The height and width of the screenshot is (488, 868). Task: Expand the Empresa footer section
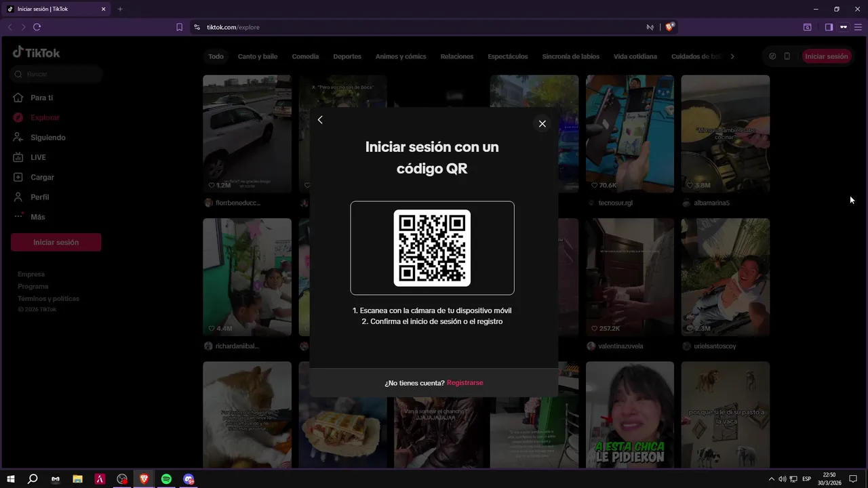(x=31, y=274)
